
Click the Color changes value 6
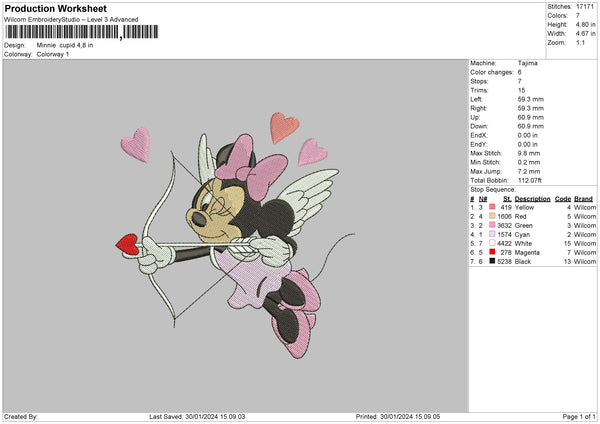[x=520, y=72]
